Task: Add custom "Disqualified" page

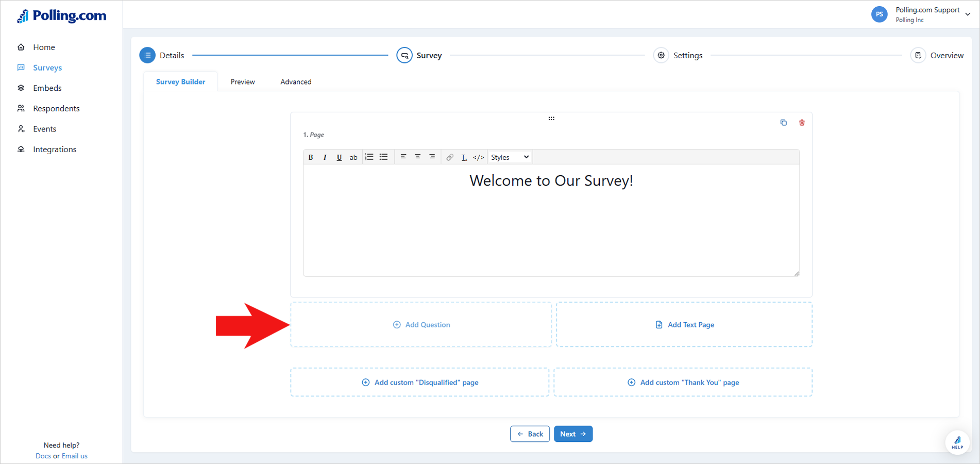Action: (420, 382)
